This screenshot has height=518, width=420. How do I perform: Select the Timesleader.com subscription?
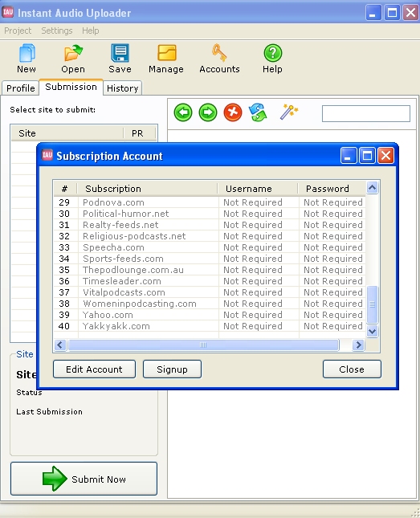point(210,281)
